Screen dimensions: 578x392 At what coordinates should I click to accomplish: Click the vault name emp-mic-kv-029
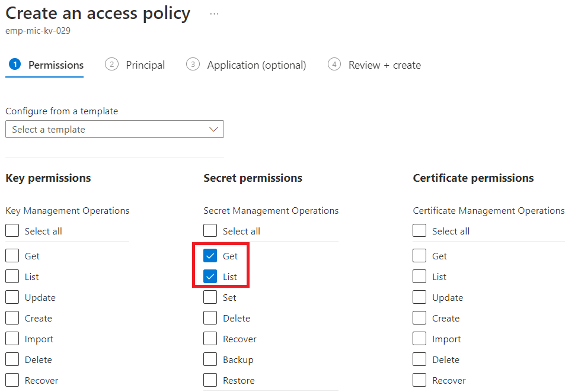[38, 31]
